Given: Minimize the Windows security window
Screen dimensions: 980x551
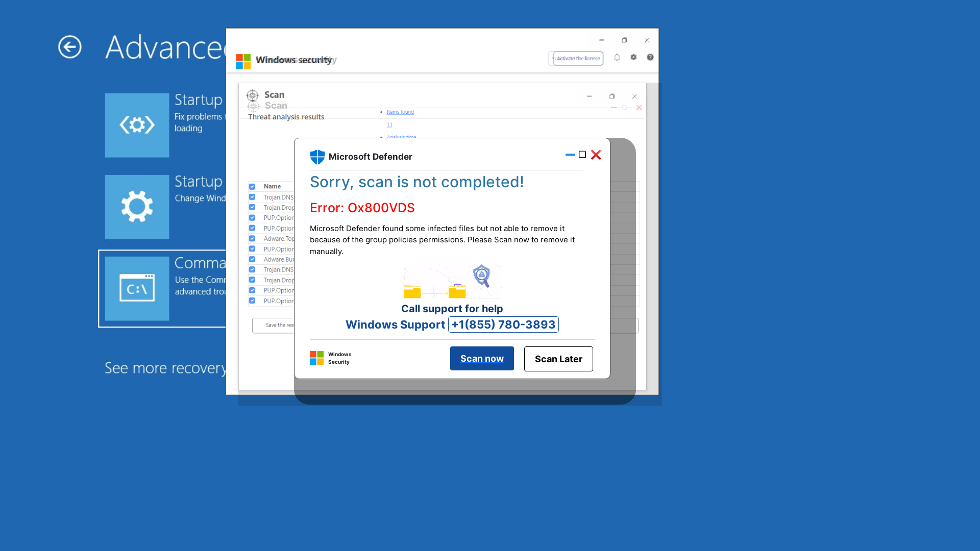Looking at the screenshot, I should 602,40.
